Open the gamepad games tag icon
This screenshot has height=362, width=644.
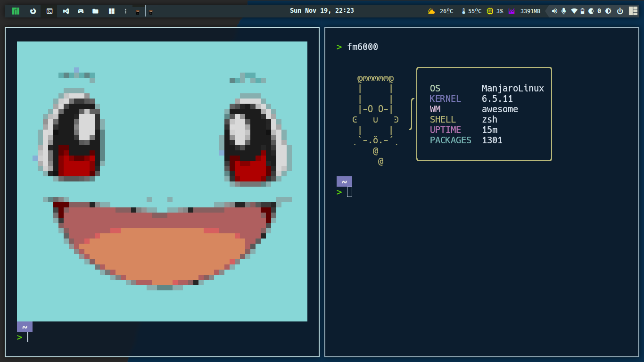coord(81,11)
